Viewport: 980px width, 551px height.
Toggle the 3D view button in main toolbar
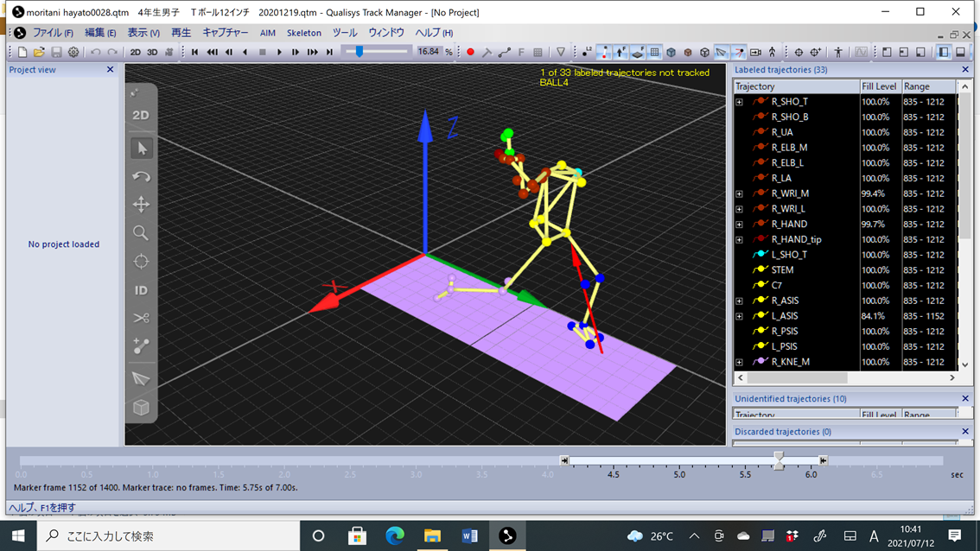point(152,52)
